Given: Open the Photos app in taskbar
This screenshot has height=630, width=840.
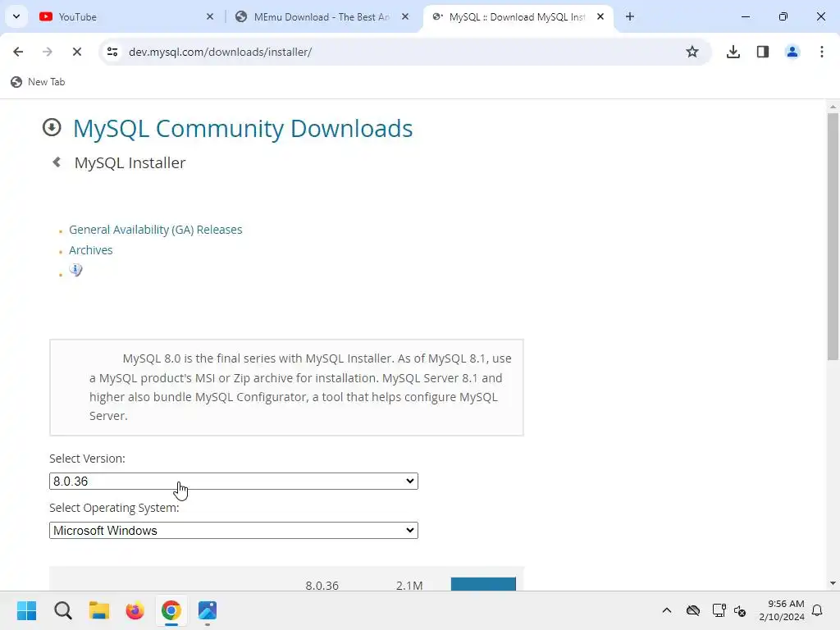Looking at the screenshot, I should 208,610.
